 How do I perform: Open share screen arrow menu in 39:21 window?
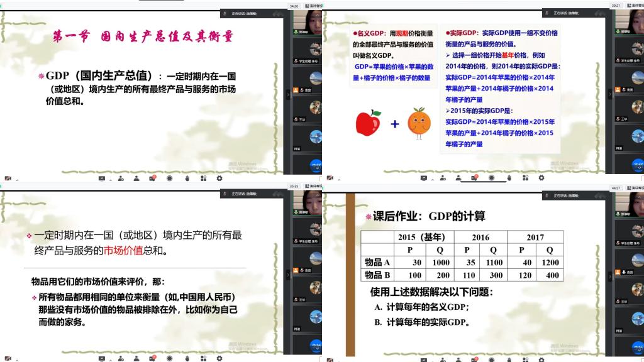point(432,178)
